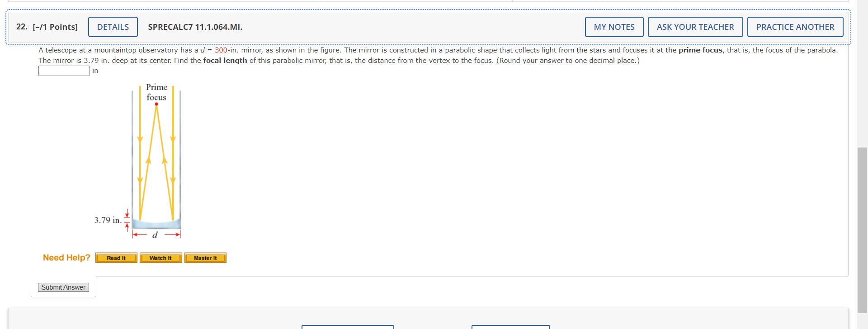Click the red prime focus dot in figure
This screenshot has height=329, width=868.
(156, 104)
